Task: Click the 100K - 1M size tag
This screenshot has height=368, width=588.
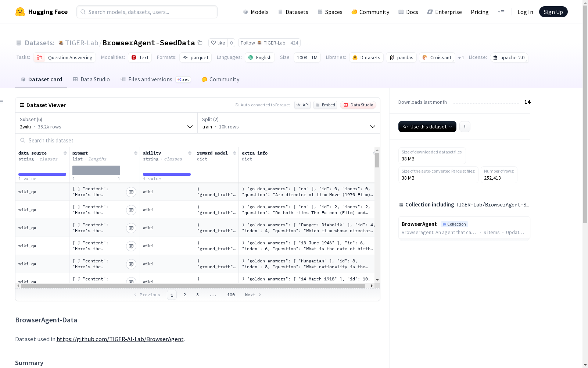Action: [x=307, y=57]
